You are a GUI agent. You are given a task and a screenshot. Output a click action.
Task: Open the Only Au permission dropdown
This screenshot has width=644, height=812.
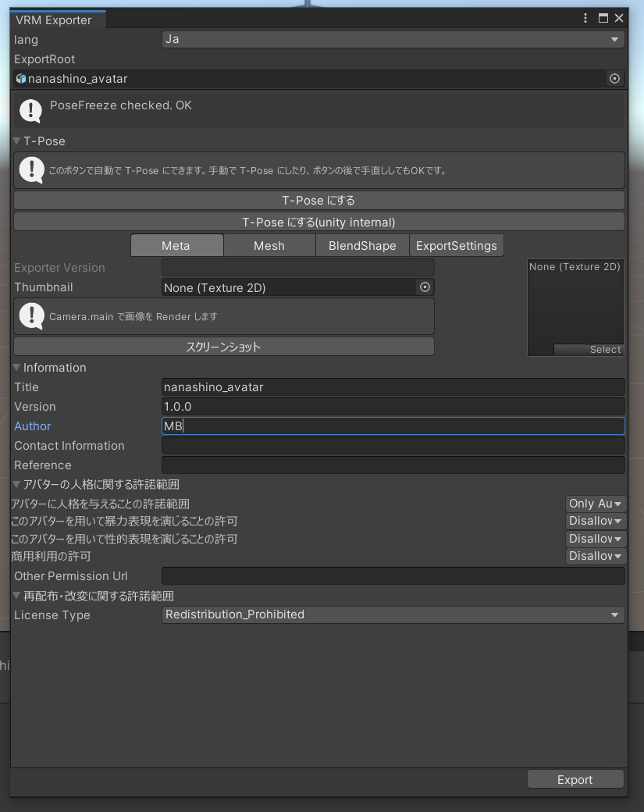click(596, 504)
